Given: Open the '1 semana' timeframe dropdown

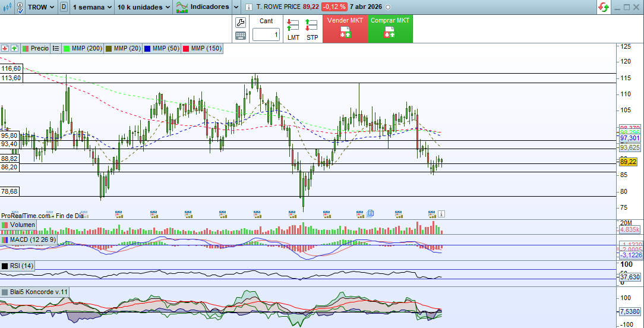Looking at the screenshot, I should click(92, 7).
